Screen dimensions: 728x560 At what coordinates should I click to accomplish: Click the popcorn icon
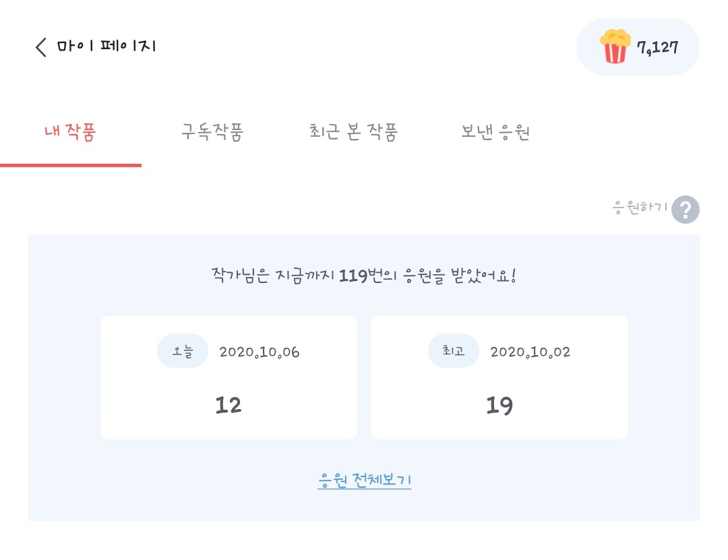614,46
